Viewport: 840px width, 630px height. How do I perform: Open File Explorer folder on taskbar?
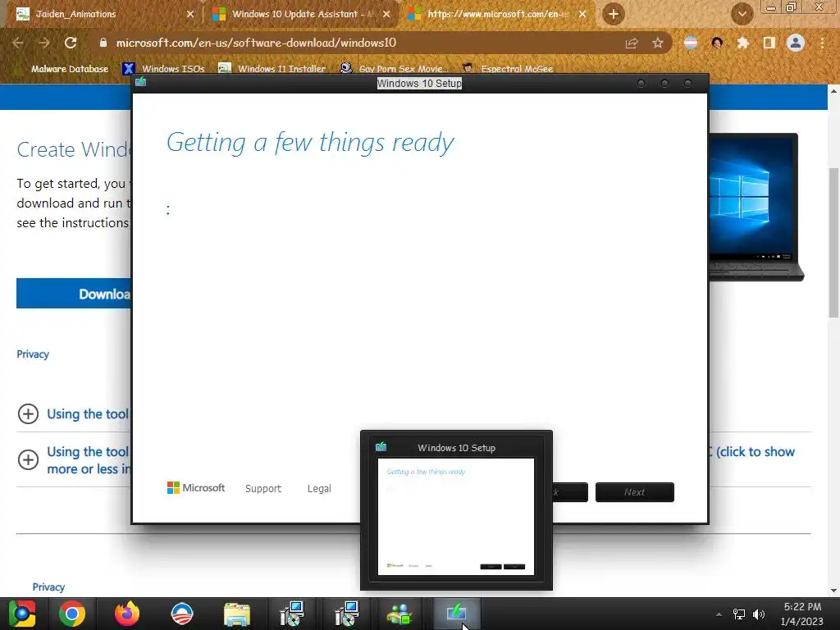pos(237,614)
